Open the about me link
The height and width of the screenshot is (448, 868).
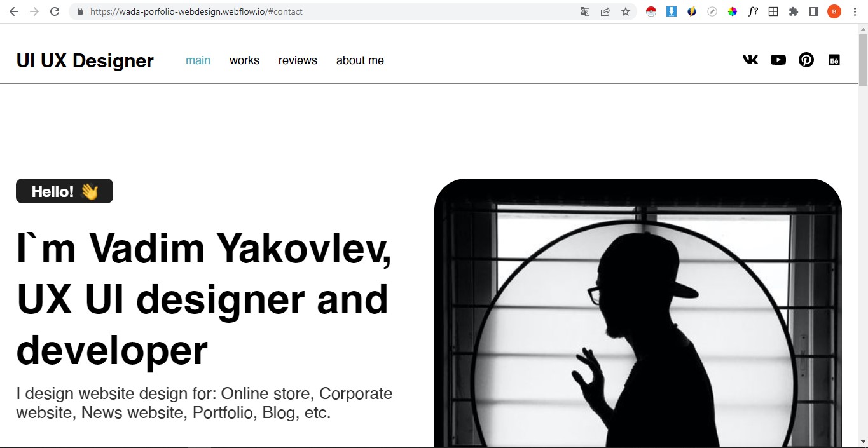[x=360, y=60]
